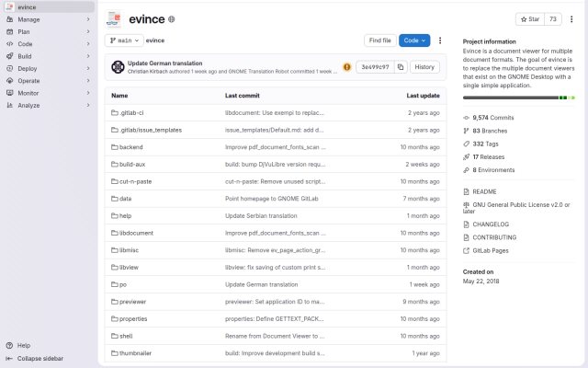Screen dimensions: 588x368
Task: Select the Build menu item
Action: [x=49, y=56]
